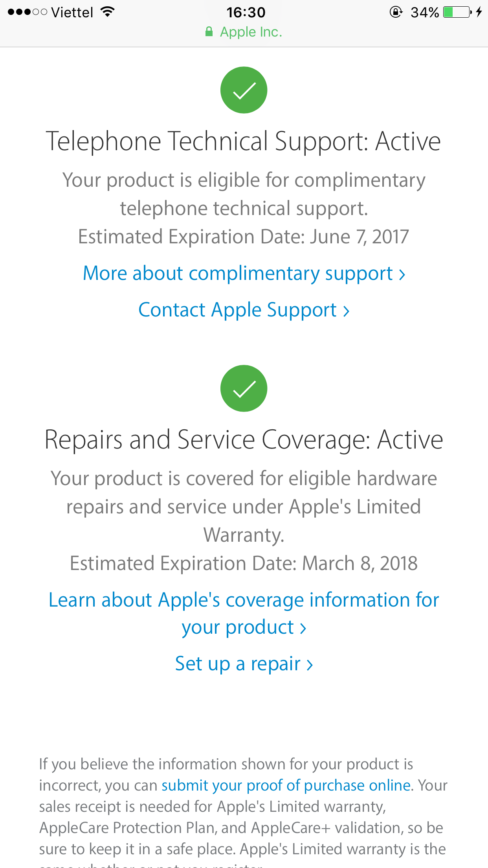The width and height of the screenshot is (488, 868).
Task: Tap the Apple Inc. address bar title
Action: (251, 32)
